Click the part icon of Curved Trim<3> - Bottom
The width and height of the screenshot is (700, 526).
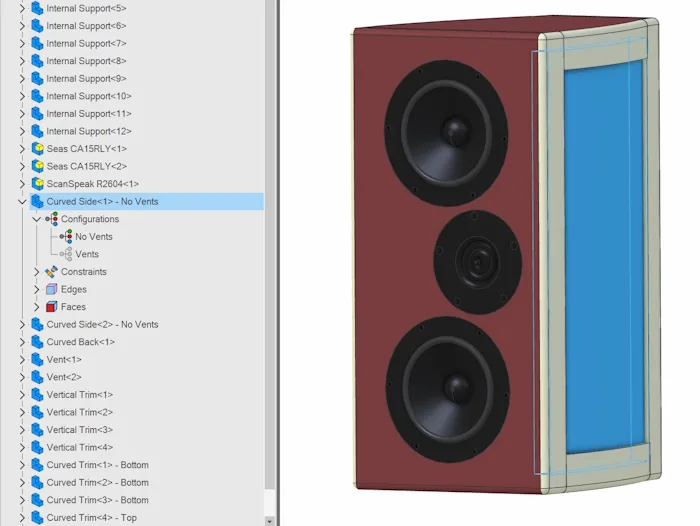(x=38, y=500)
